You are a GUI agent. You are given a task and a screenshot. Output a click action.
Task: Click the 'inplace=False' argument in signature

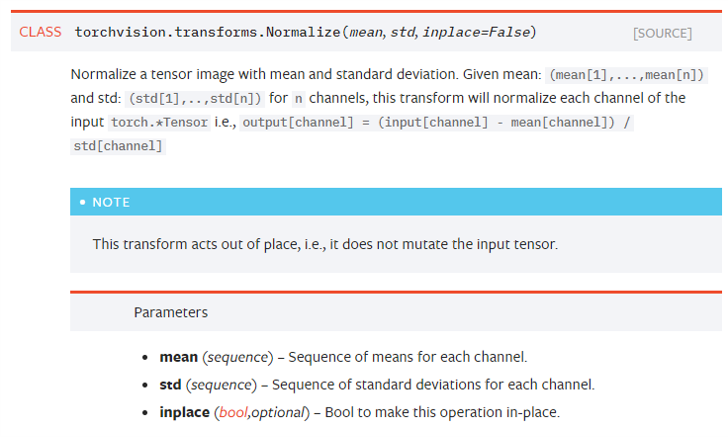476,32
